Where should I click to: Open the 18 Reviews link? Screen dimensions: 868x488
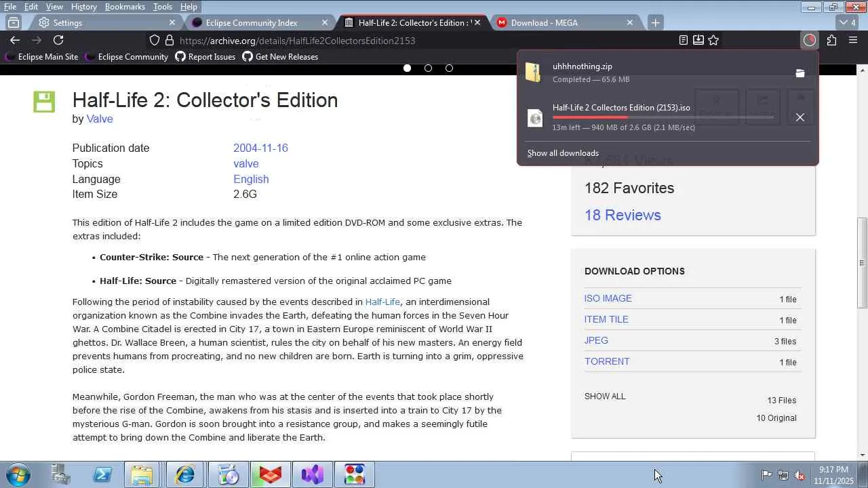623,215
